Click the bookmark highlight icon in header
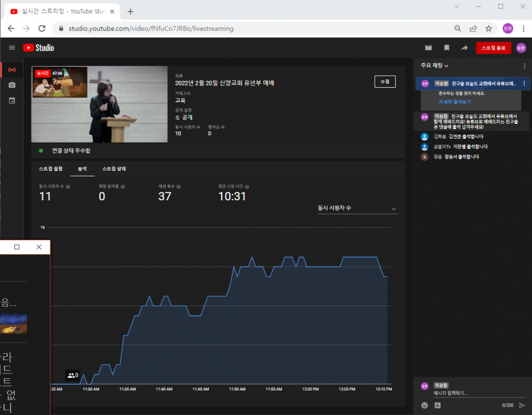Image resolution: width=532 pixels, height=415 pixels. [447, 48]
